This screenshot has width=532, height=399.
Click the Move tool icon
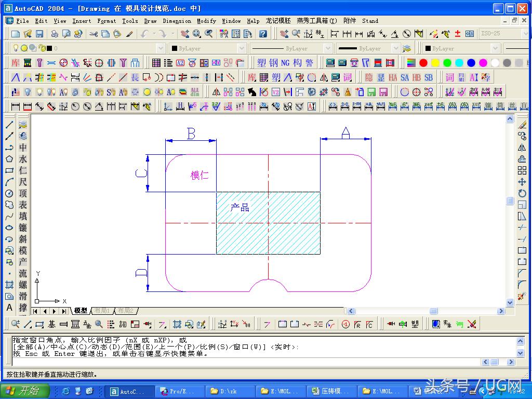click(x=522, y=182)
